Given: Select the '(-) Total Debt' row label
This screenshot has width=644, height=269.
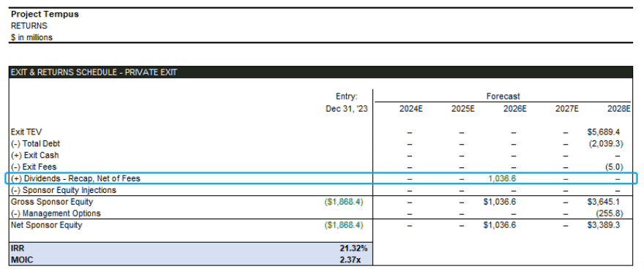Looking at the screenshot, I should tap(35, 144).
